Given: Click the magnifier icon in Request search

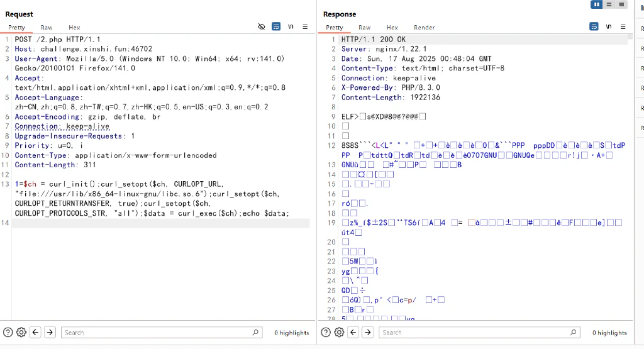Looking at the screenshot, I should [x=255, y=332].
